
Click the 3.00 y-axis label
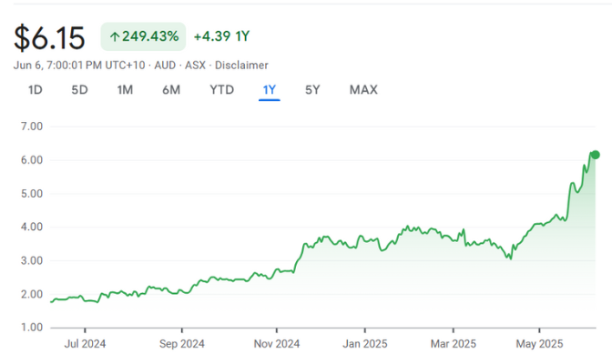click(32, 260)
